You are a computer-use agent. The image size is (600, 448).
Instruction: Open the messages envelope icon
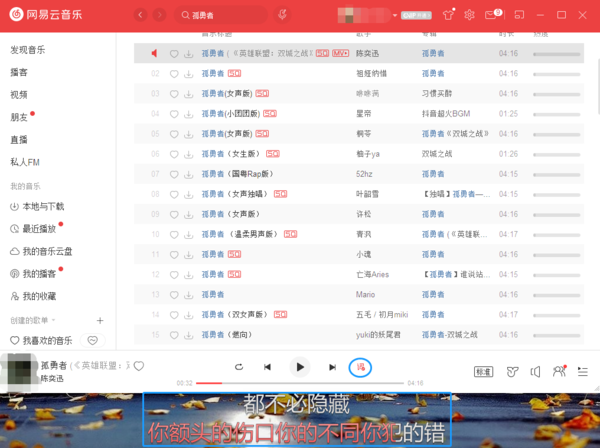[x=492, y=15]
